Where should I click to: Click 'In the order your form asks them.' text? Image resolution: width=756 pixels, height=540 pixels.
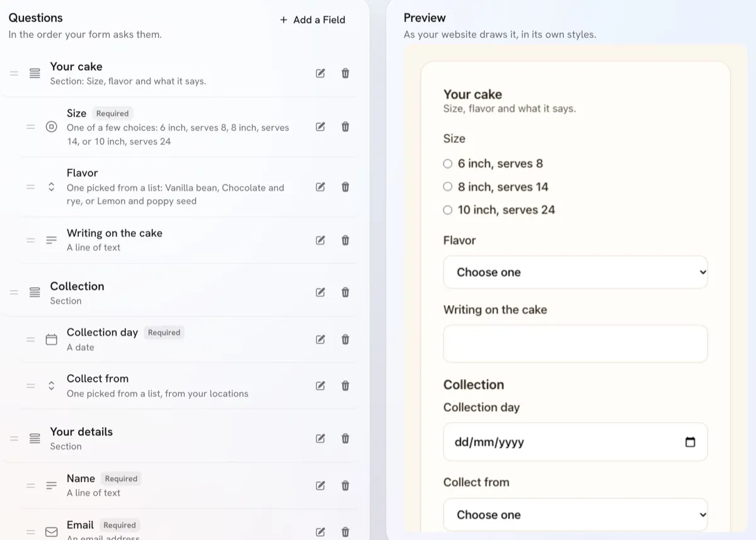pos(85,35)
